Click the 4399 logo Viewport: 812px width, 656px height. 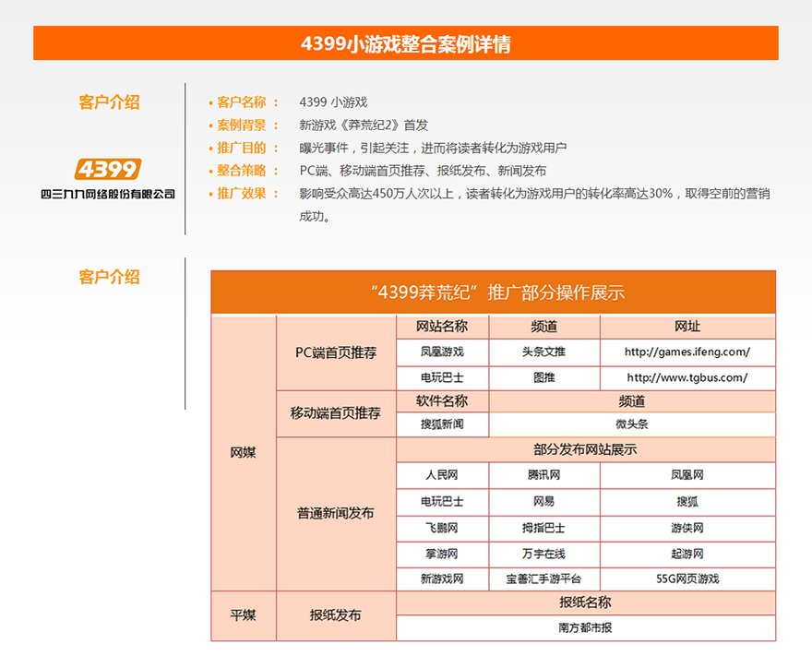coord(110,170)
